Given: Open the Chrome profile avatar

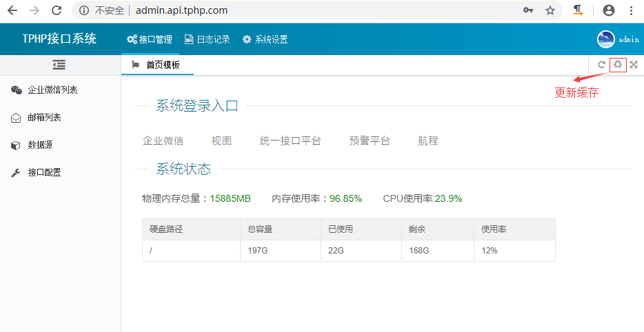Looking at the screenshot, I should click(609, 10).
